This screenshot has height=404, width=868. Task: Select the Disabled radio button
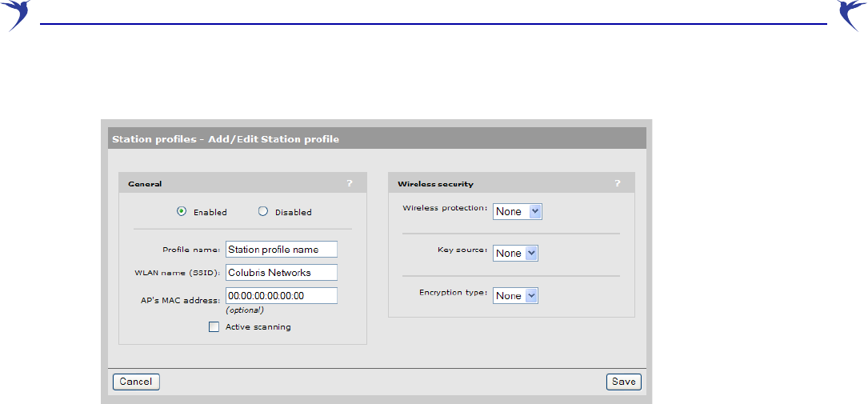[x=263, y=211]
